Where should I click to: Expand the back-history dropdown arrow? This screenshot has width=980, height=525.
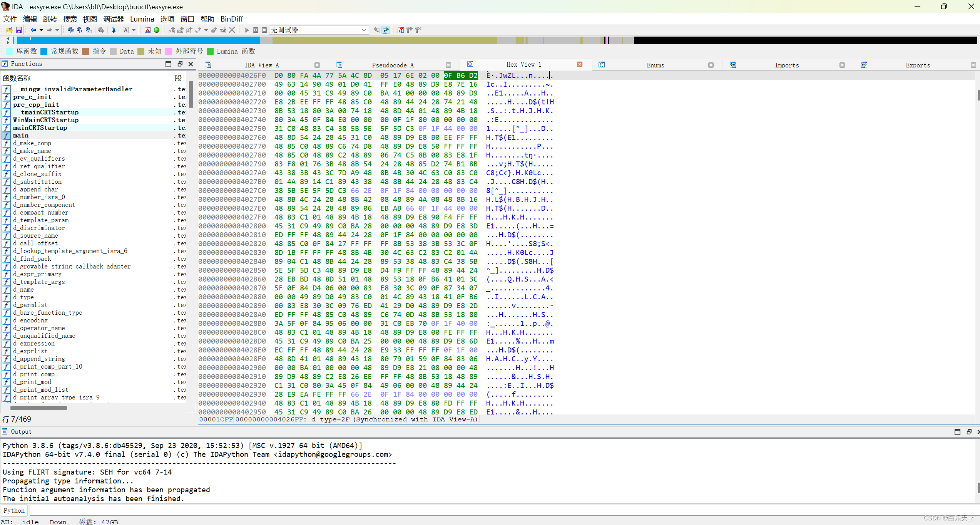(x=41, y=30)
